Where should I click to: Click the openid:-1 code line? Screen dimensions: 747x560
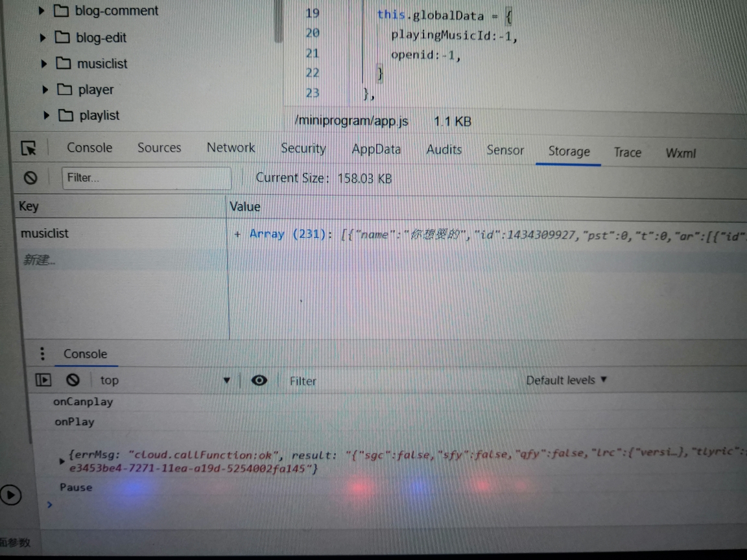coord(426,55)
